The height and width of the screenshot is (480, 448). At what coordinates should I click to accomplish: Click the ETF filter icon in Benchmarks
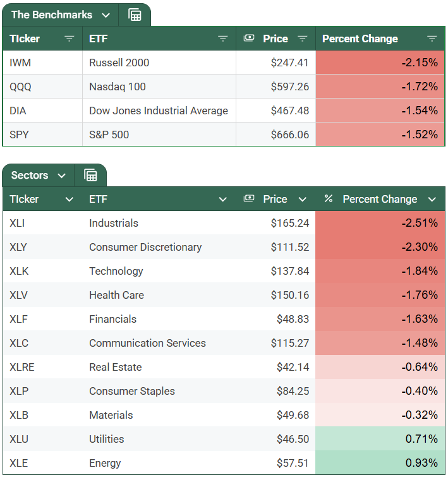point(223,39)
